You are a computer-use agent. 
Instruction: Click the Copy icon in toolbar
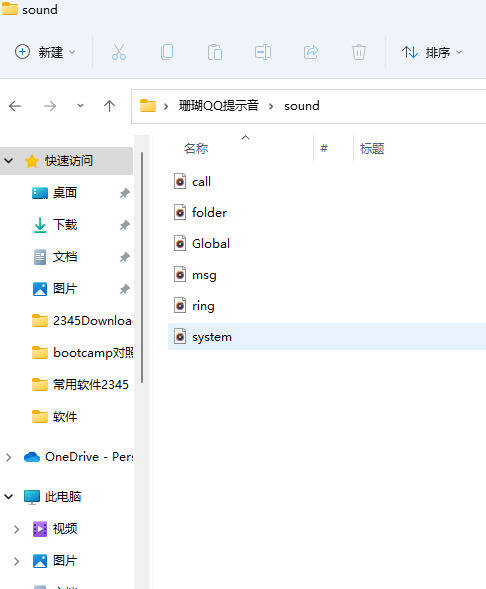(167, 52)
